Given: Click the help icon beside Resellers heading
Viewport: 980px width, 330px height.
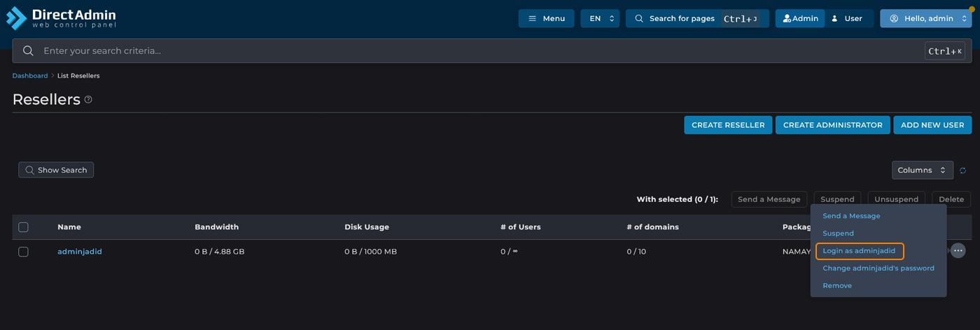Looking at the screenshot, I should pos(88,99).
